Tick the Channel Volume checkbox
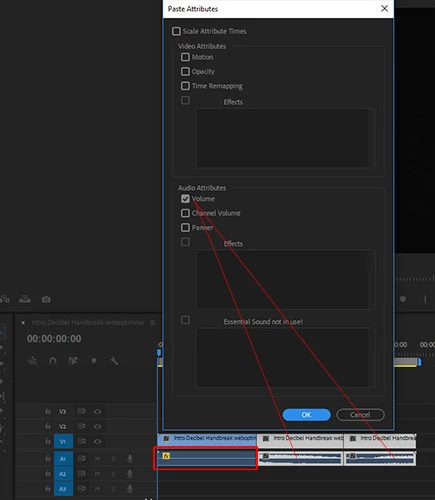The height and width of the screenshot is (500, 435). point(185,213)
